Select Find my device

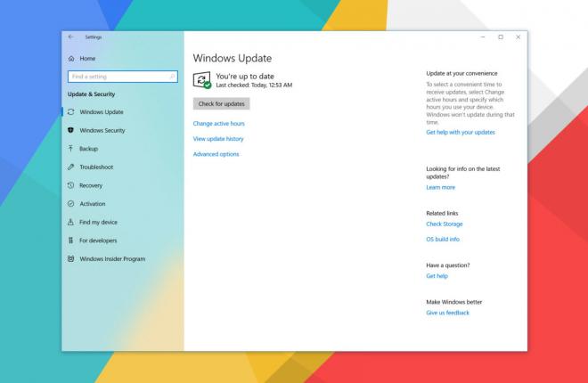[98, 222]
